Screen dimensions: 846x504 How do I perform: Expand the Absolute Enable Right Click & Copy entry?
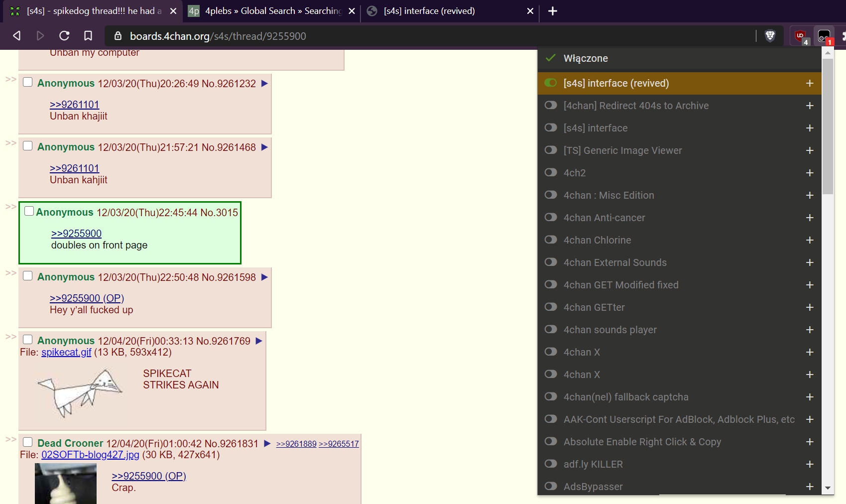tap(810, 442)
